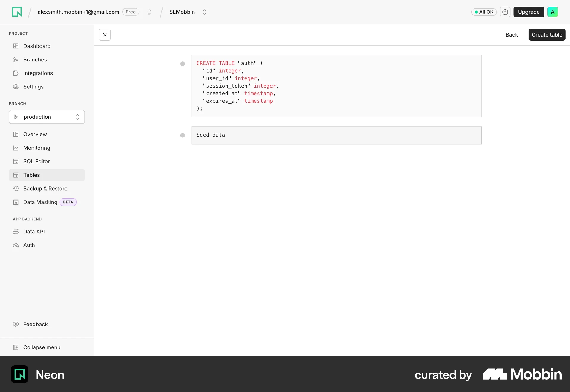Screen dimensions: 570x392
Task: Click the Monitoring chart icon
Action: click(x=16, y=148)
